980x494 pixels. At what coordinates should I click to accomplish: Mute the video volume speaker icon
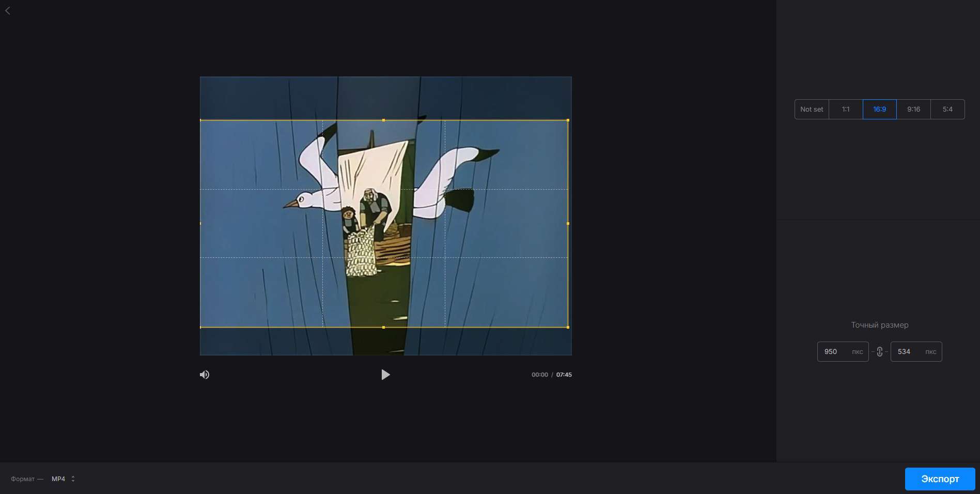pyautogui.click(x=205, y=375)
